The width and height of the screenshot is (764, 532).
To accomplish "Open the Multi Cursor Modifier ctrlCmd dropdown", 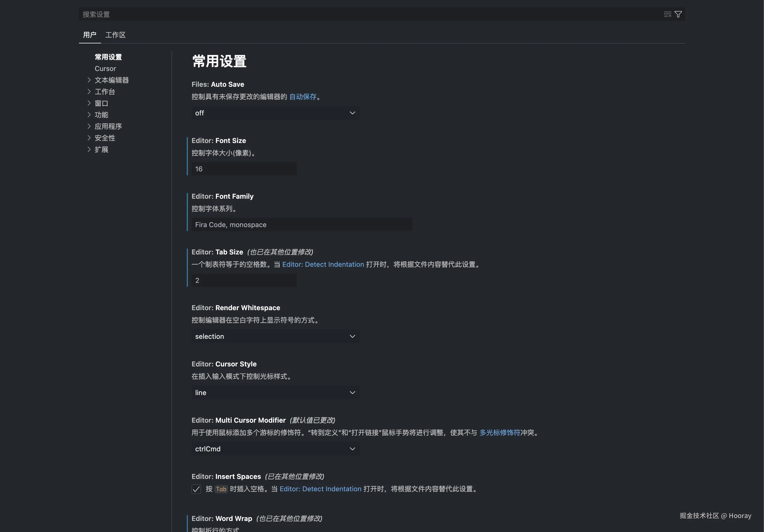I will (x=275, y=448).
